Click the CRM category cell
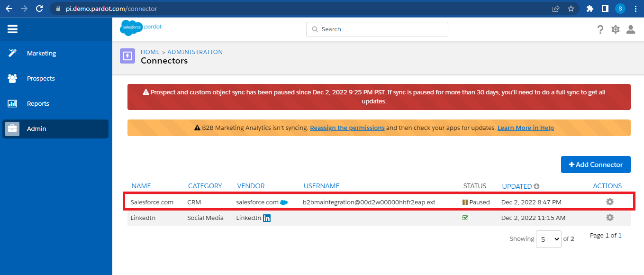This screenshot has height=275, width=644. 194,202
